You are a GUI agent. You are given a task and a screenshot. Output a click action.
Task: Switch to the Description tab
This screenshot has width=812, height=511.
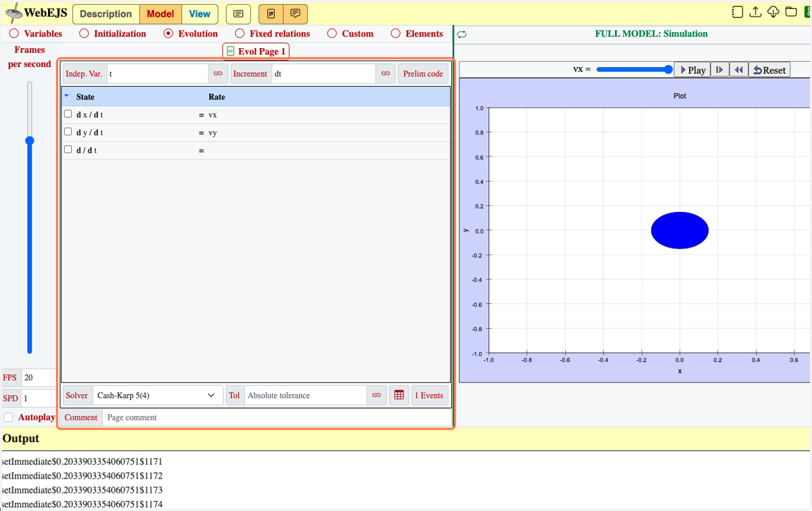(x=106, y=14)
